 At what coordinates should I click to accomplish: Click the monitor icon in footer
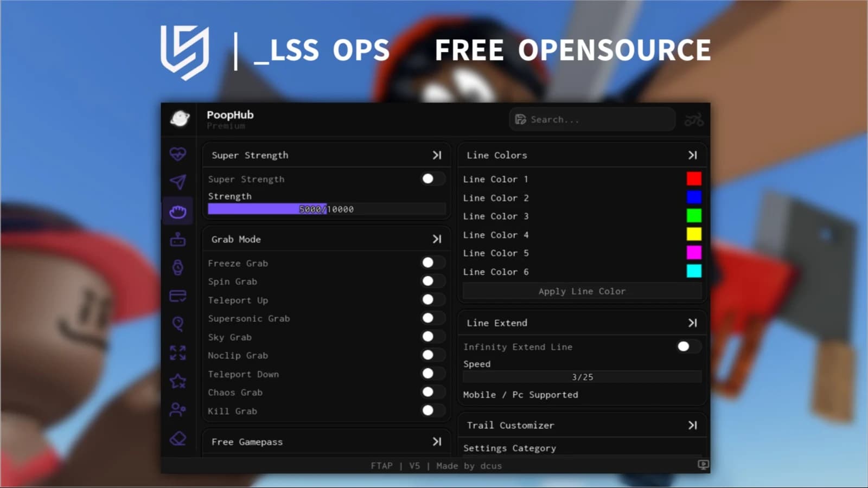[703, 465]
